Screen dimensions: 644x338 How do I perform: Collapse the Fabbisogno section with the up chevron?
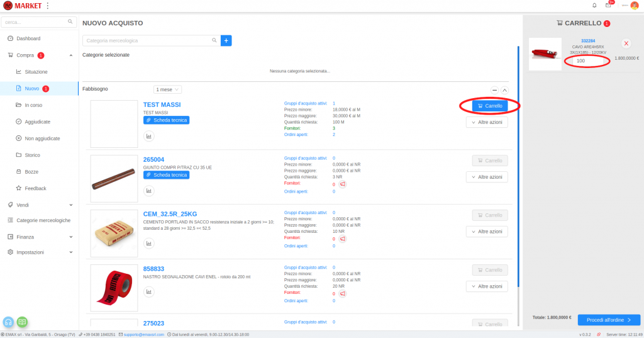504,91
